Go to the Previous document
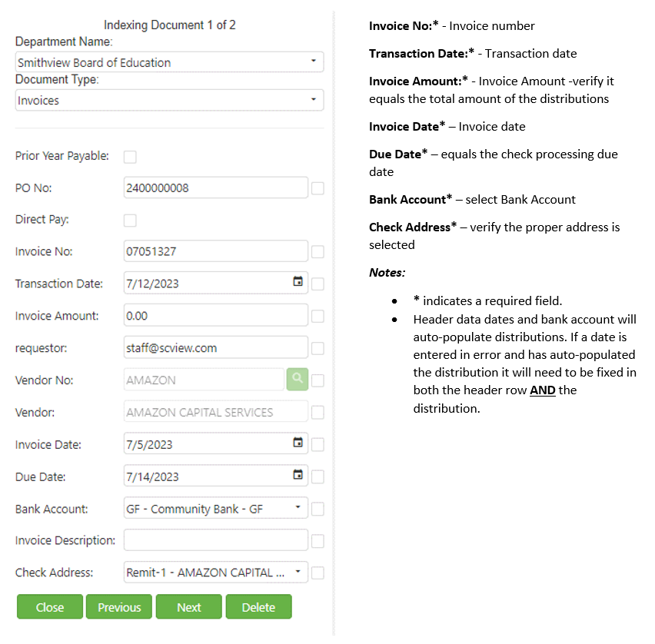The height and width of the screenshot is (644, 655). click(x=119, y=607)
